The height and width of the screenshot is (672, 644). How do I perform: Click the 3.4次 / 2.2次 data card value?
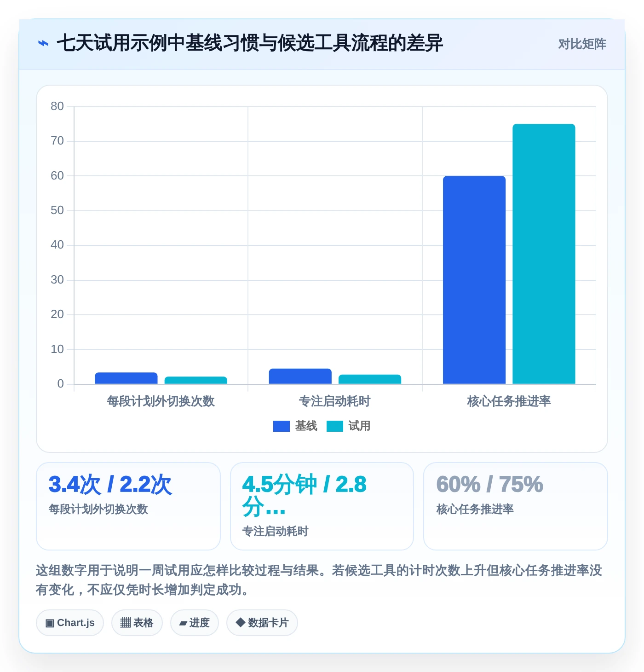pos(110,485)
